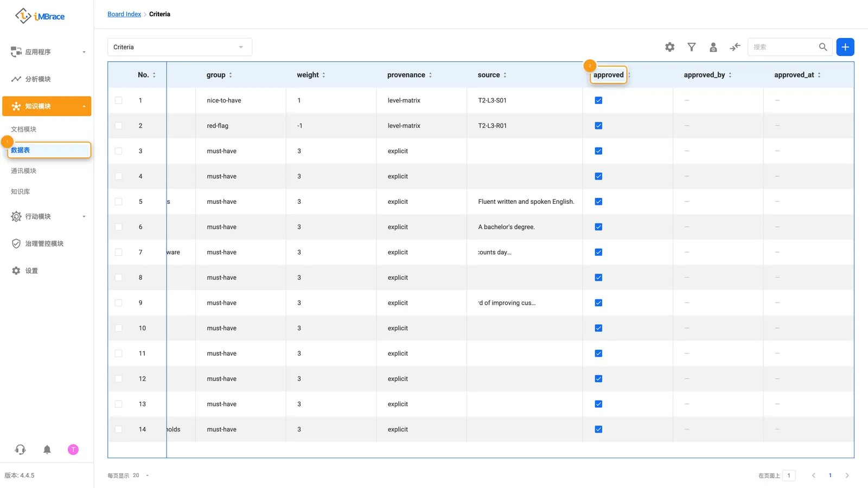Click the blue plus add button
868x488 pixels.
(845, 47)
